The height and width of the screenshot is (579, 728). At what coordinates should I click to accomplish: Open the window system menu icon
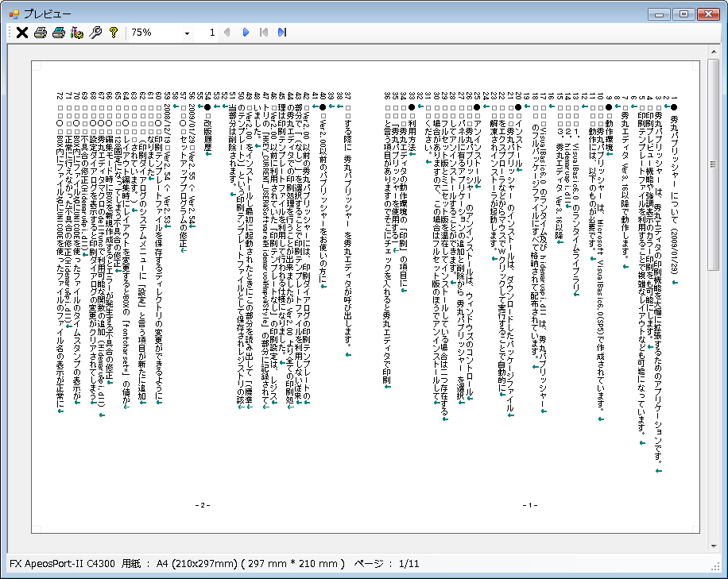pyautogui.click(x=12, y=14)
